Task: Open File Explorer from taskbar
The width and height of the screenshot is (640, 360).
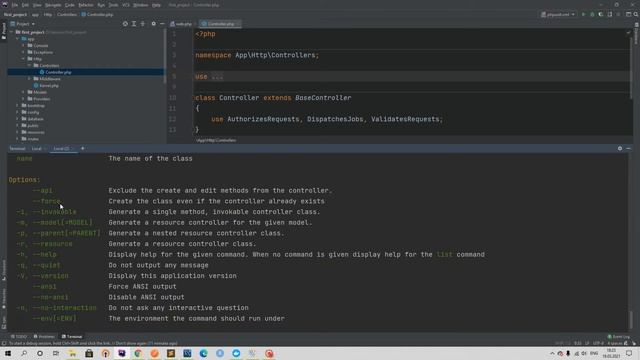Action: coord(72,353)
